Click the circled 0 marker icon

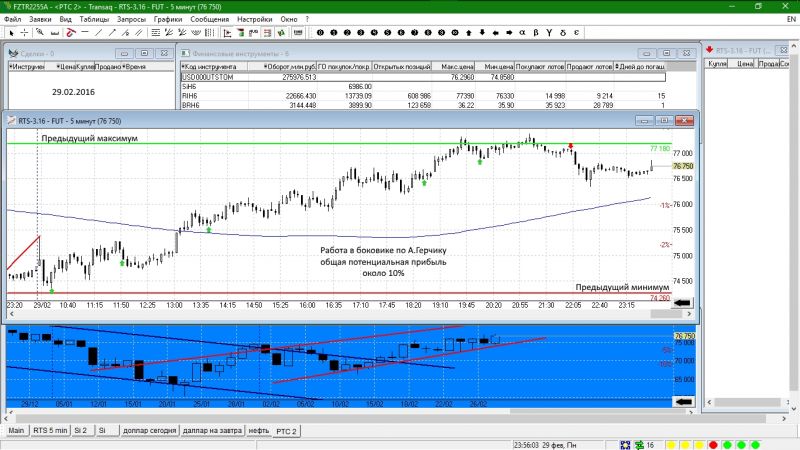(x=320, y=33)
